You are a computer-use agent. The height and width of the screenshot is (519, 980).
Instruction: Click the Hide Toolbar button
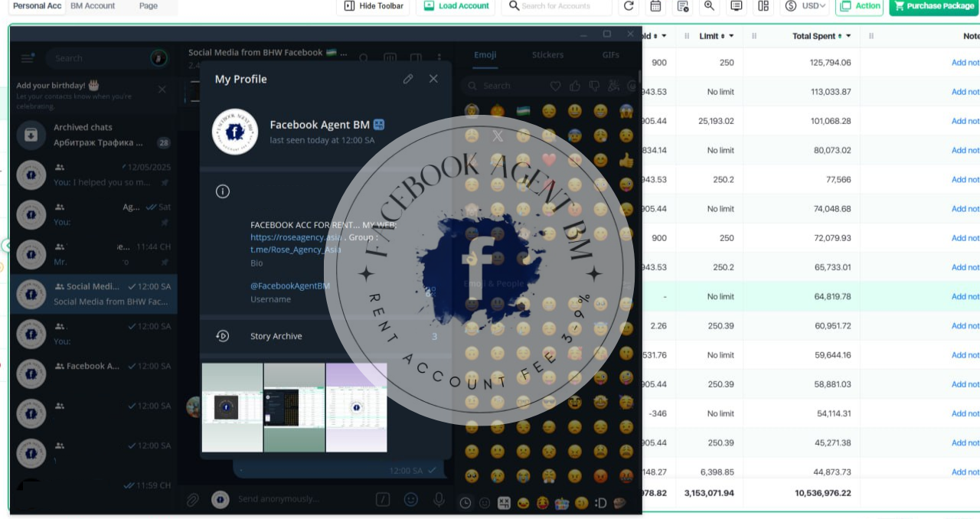[x=374, y=6]
